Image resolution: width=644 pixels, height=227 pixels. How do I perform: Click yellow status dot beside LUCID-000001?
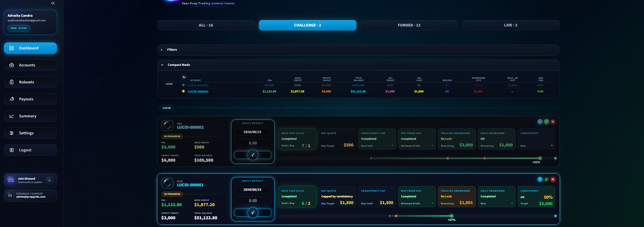[183, 91]
